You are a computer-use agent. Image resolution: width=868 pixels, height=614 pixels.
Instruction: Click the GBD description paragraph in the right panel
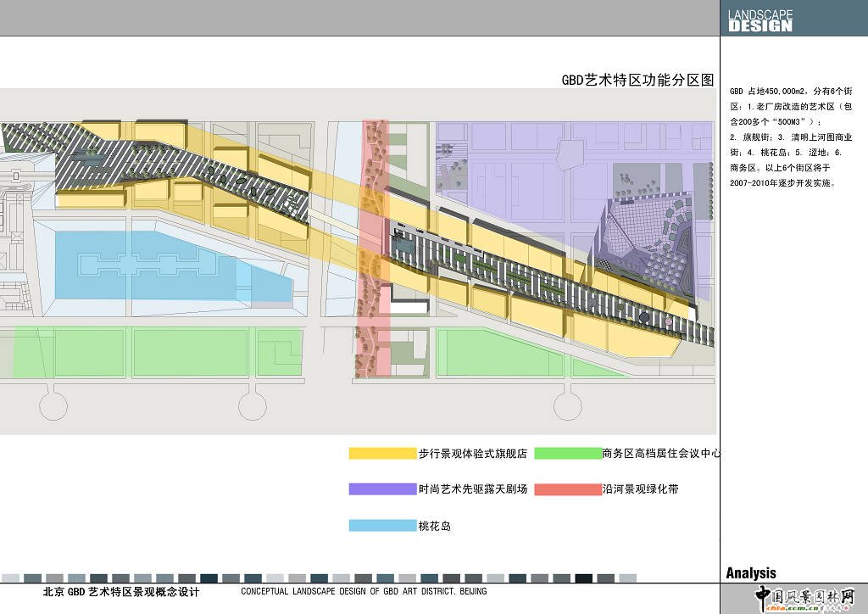point(791,136)
